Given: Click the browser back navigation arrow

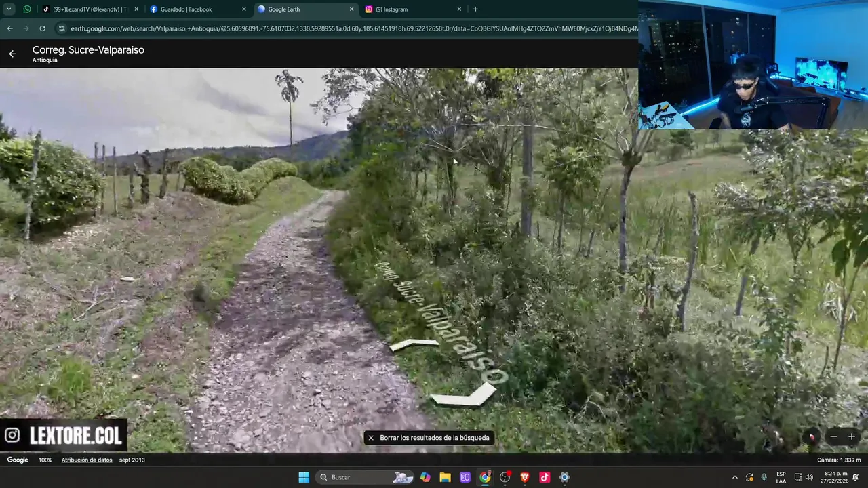Looking at the screenshot, I should pyautogui.click(x=9, y=28).
